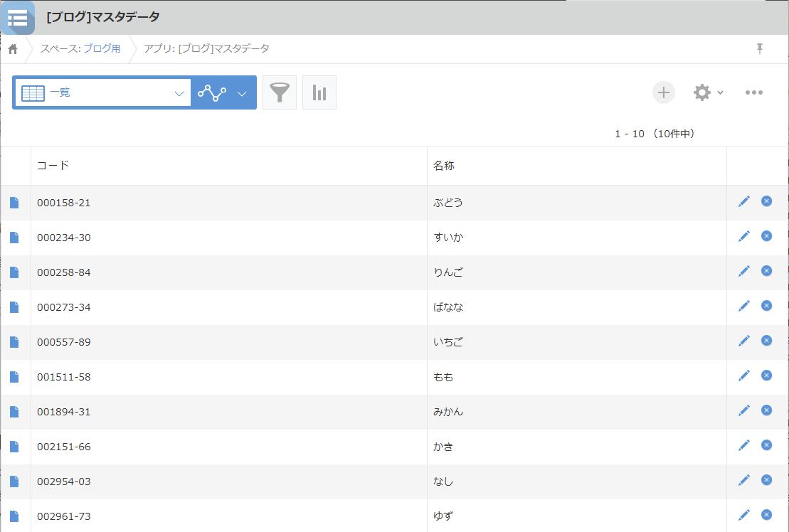Click the 名称 column header
The image size is (789, 532).
[x=444, y=166]
